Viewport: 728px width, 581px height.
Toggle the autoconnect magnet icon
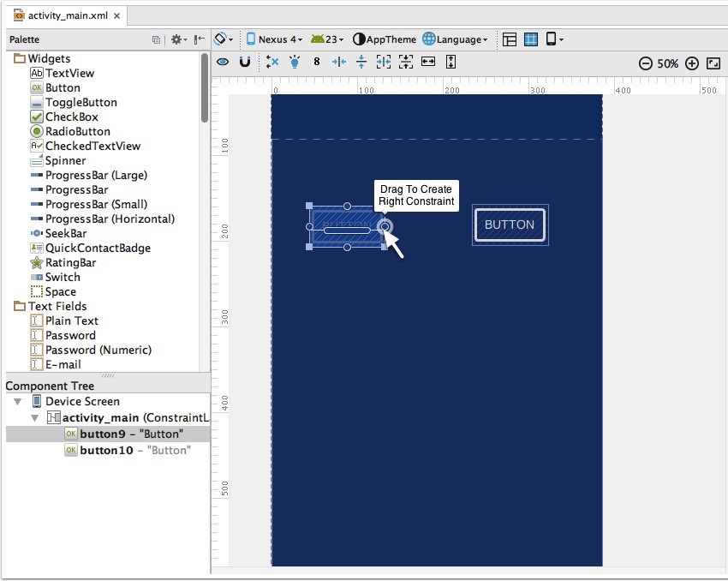(x=245, y=62)
